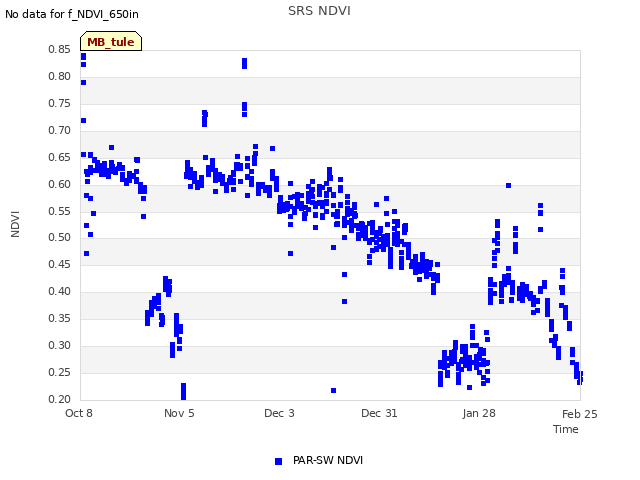Select the Time x-axis title
Image resolution: width=640 pixels, height=480 pixels.
(566, 429)
